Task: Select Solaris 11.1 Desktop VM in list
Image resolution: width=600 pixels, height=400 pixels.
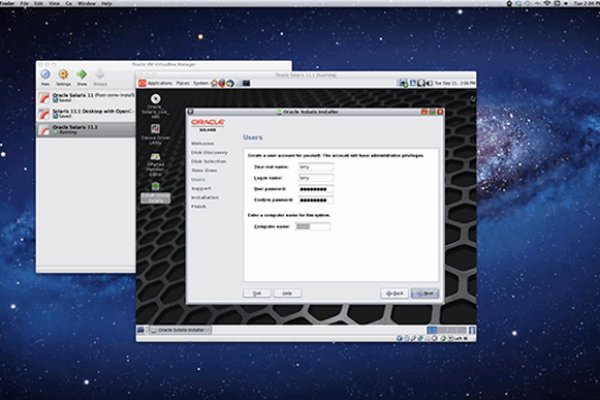Action: tap(85, 113)
